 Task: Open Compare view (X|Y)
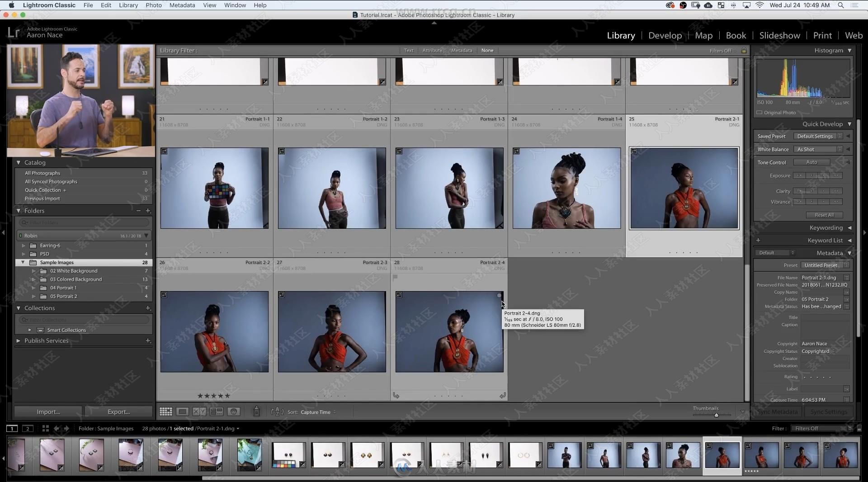[x=199, y=411]
